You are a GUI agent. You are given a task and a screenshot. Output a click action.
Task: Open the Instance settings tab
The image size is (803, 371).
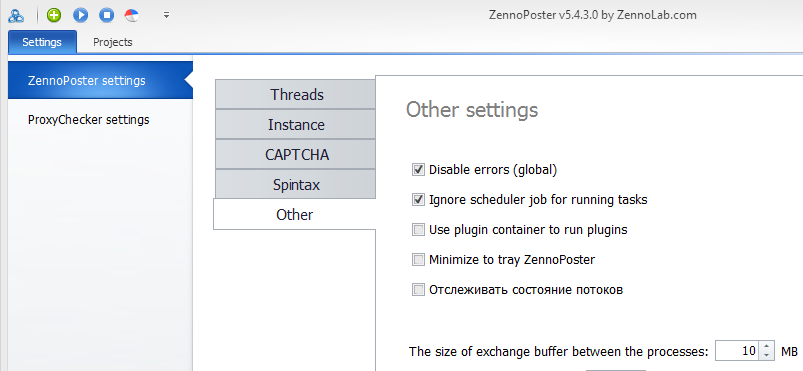(295, 125)
